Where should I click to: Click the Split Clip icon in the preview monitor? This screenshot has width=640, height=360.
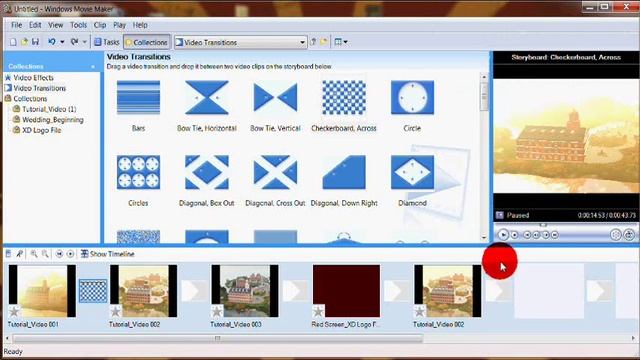tap(616, 235)
